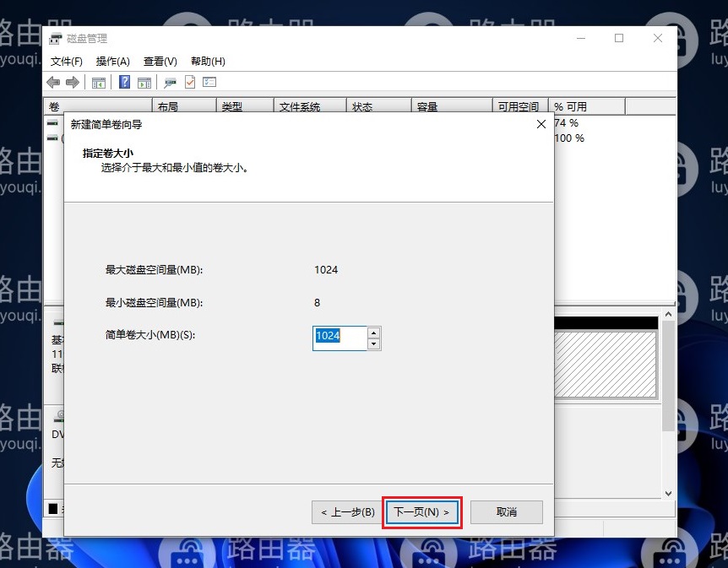This screenshot has height=568, width=728.
Task: Click the back arrow in Disk Management toolbar
Action: tap(53, 83)
